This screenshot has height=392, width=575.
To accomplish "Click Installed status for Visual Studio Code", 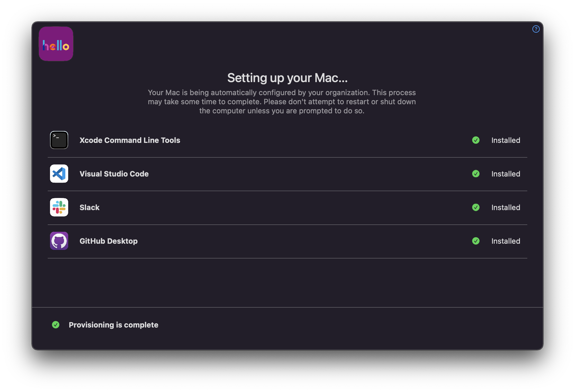I will (x=506, y=174).
